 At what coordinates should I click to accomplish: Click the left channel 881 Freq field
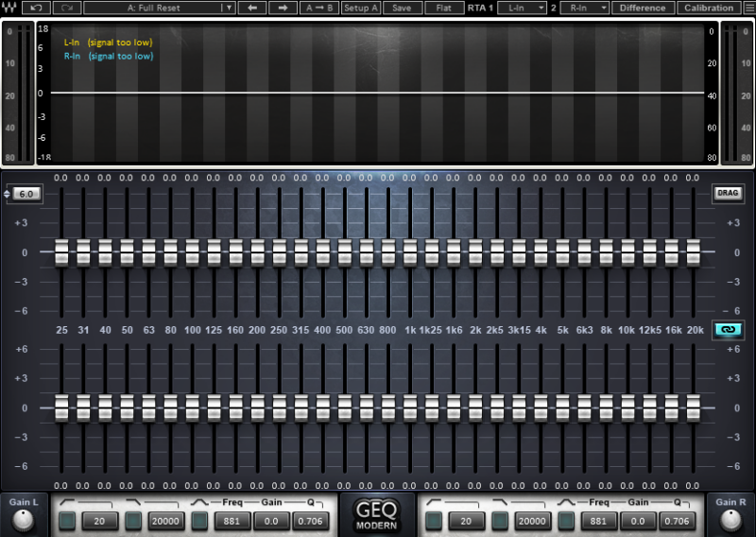(x=230, y=520)
